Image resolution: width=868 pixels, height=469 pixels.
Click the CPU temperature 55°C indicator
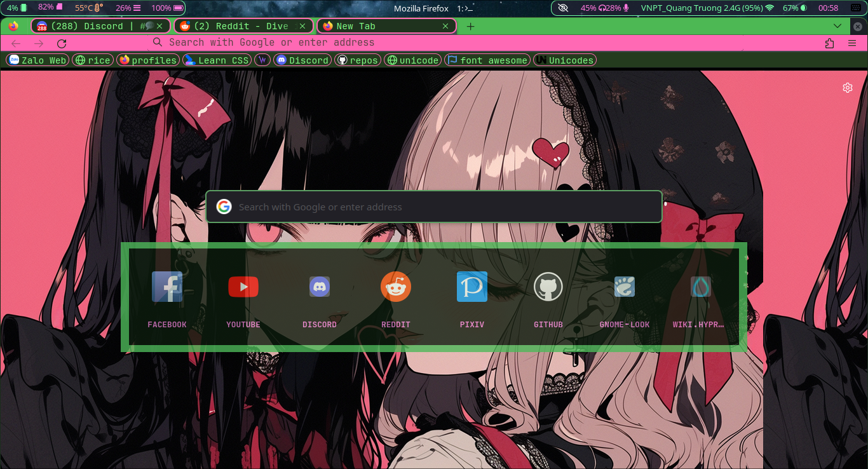[88, 8]
